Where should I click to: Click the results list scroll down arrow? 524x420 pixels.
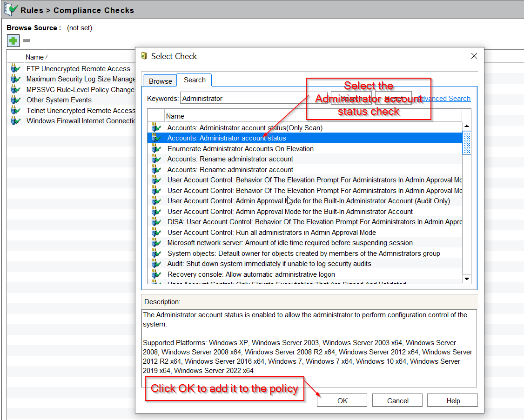[467, 278]
